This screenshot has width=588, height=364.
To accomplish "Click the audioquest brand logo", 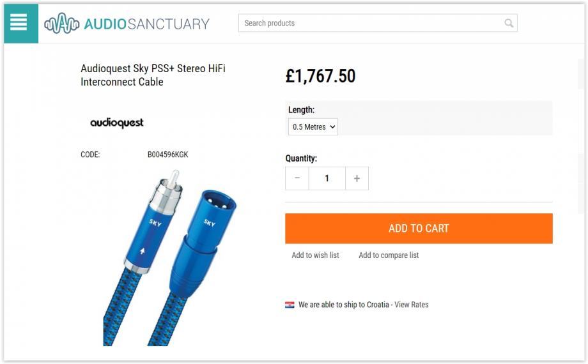I will point(117,123).
